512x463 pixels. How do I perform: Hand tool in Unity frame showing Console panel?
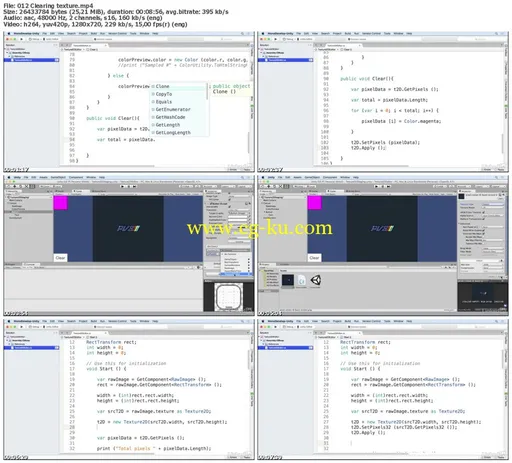(9, 186)
